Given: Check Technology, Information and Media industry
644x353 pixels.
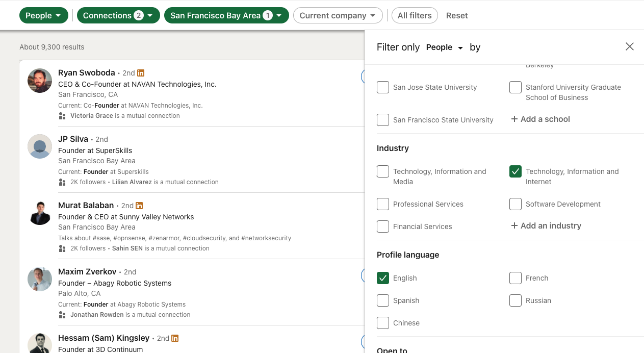Looking at the screenshot, I should pos(383,171).
